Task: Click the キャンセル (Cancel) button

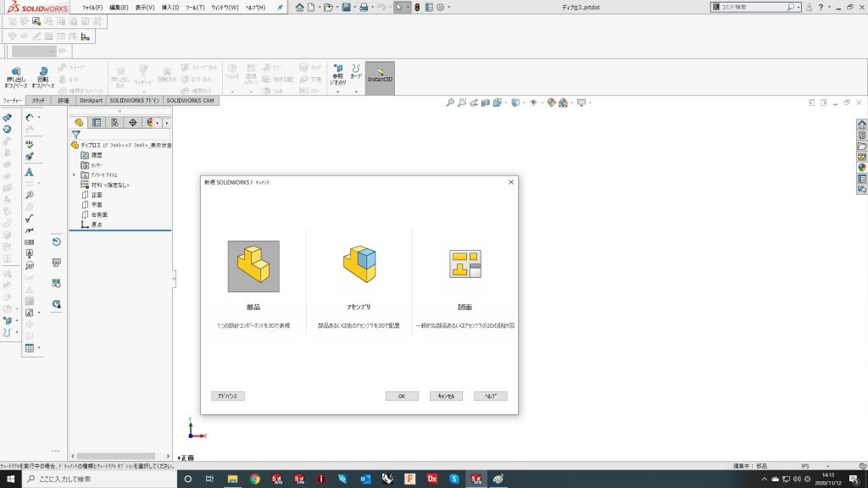Action: 446,396
